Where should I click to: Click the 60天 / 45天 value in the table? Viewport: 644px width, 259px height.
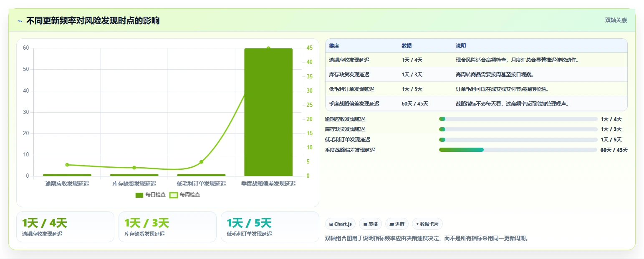(x=415, y=104)
